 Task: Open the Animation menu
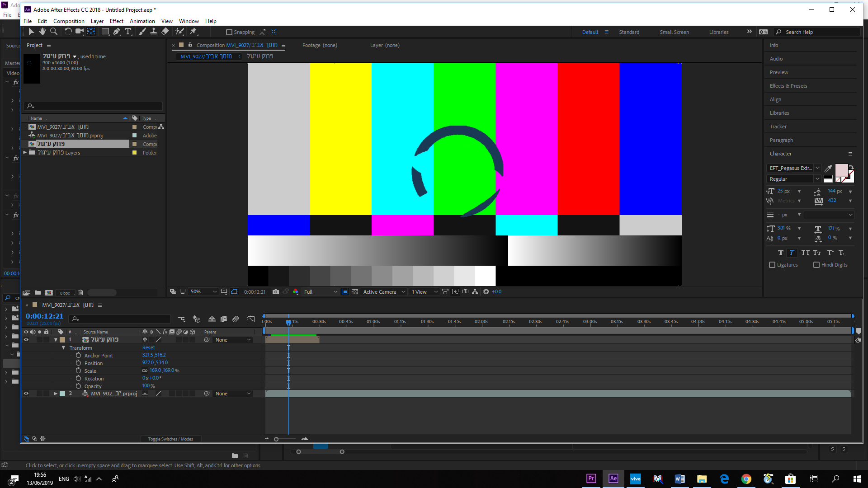[142, 21]
